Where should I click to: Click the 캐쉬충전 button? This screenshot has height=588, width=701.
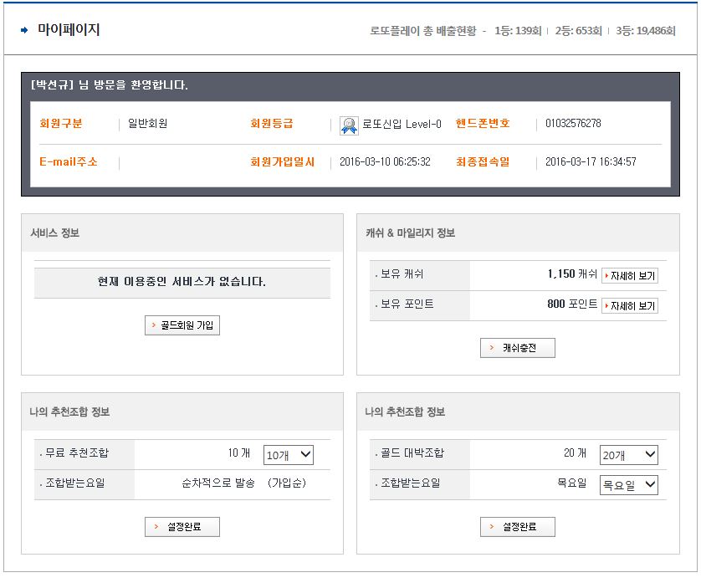517,348
